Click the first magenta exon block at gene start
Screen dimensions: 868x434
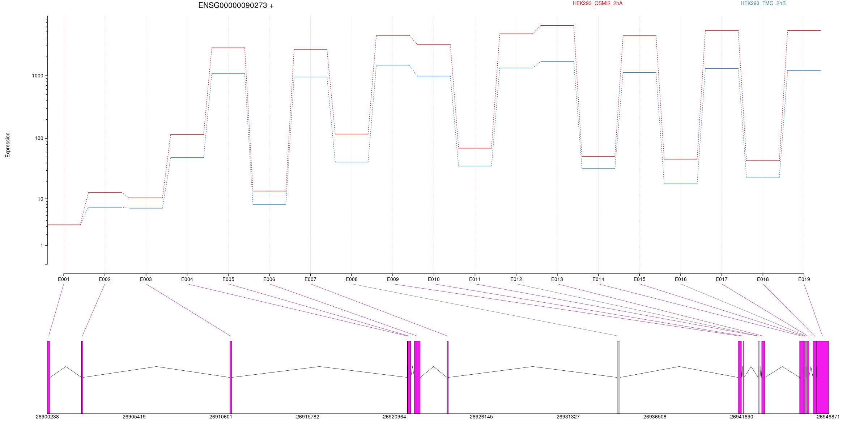[49, 377]
